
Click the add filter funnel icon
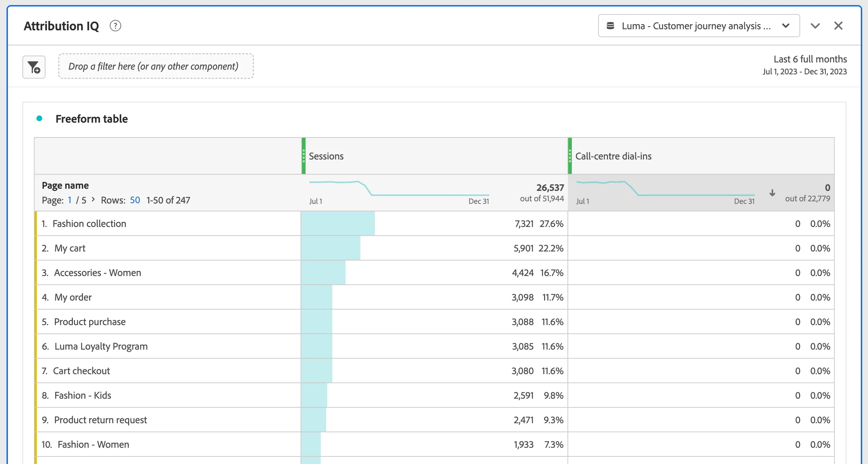coord(34,67)
